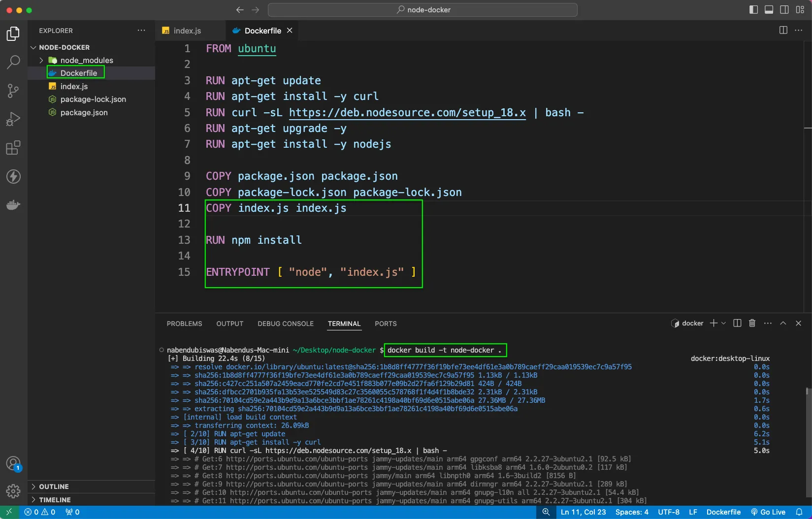The height and width of the screenshot is (519, 812).
Task: Open terminal panel more actions
Action: (x=768, y=323)
